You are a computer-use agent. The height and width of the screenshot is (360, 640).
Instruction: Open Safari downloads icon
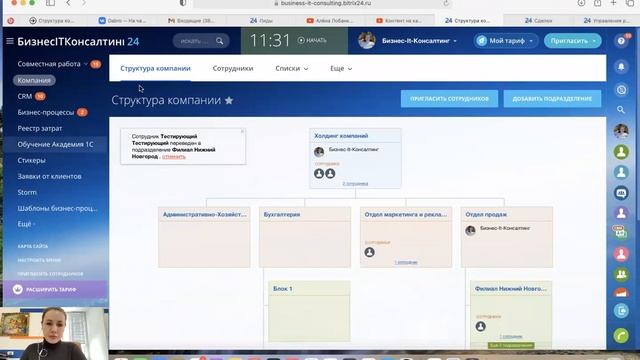pos(581,3)
